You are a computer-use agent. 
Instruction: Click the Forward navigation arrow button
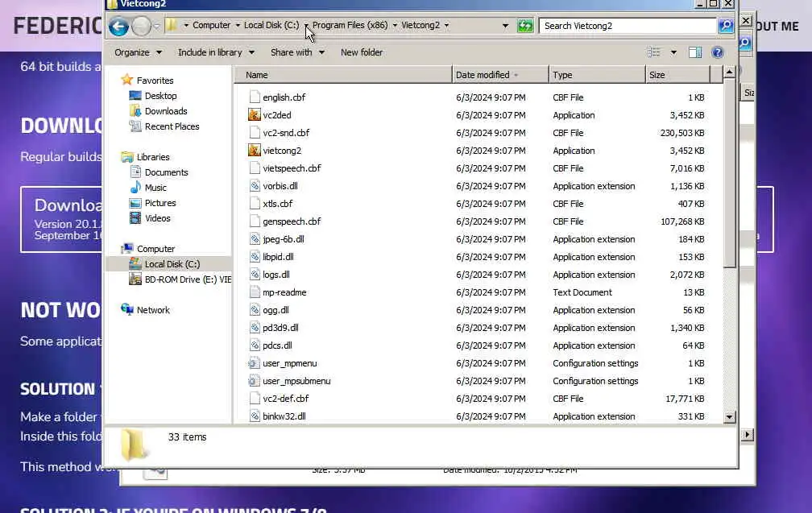pos(141,26)
